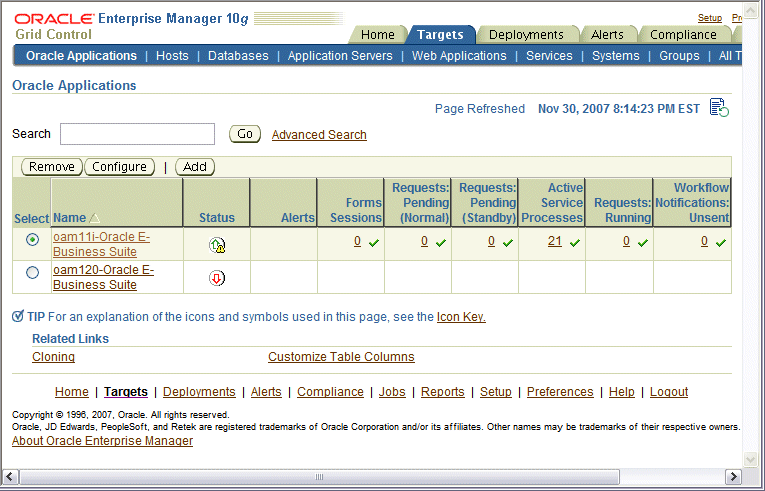Click the footer Help link

[x=622, y=392]
